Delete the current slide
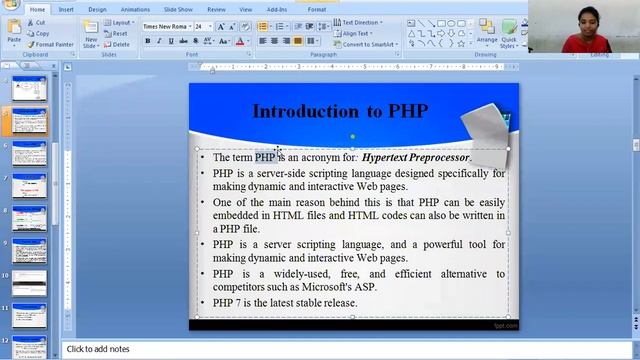Image resolution: width=640 pixels, height=360 pixels. coord(117,44)
